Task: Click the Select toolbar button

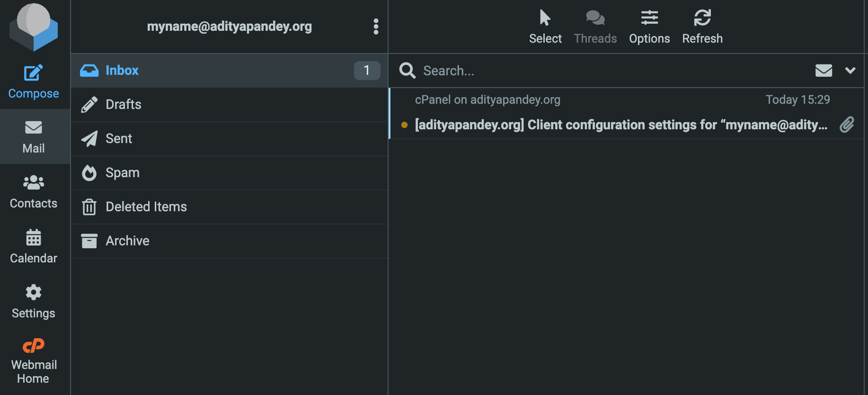Action: point(545,27)
